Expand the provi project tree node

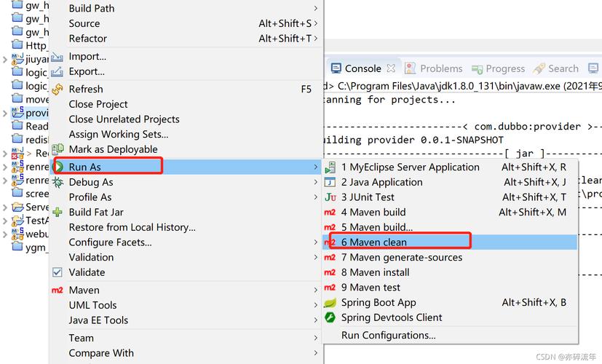pos(5,114)
